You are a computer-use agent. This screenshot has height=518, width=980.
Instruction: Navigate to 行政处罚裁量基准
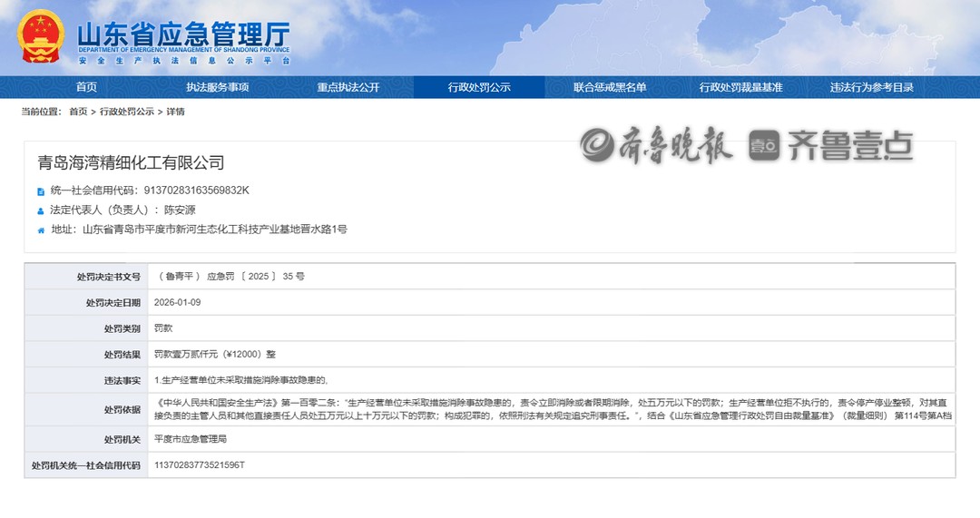(740, 87)
